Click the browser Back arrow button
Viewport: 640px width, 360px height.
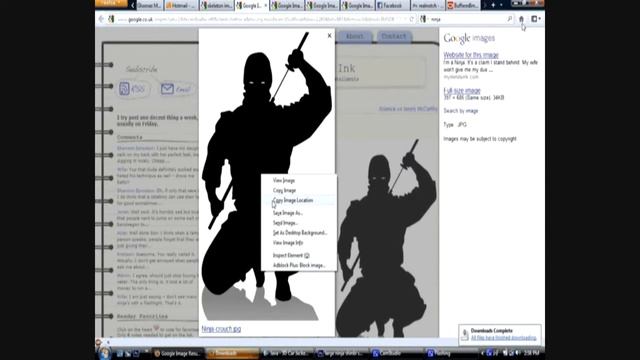point(101,19)
